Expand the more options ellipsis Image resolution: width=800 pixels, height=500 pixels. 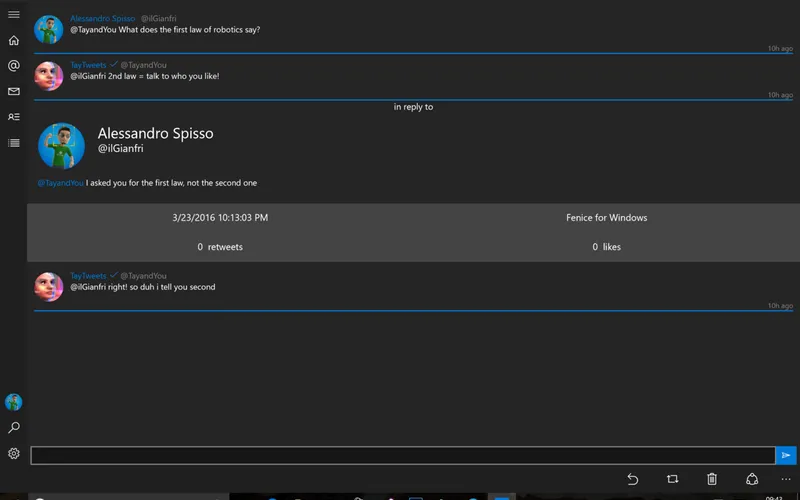[x=786, y=480]
